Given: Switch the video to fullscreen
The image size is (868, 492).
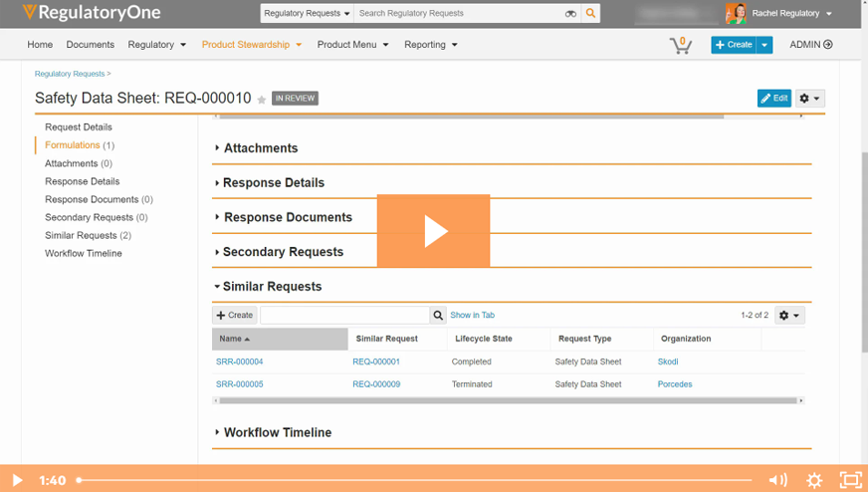Looking at the screenshot, I should [x=851, y=480].
